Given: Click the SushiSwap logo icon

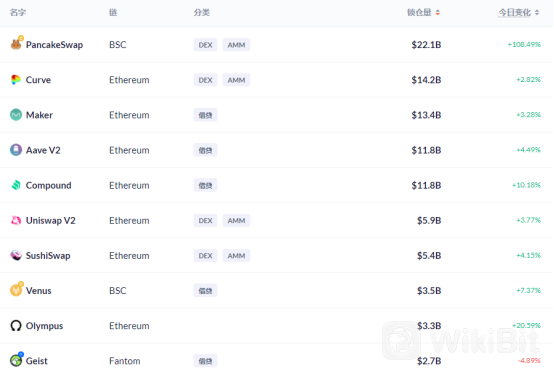Looking at the screenshot, I should [16, 255].
